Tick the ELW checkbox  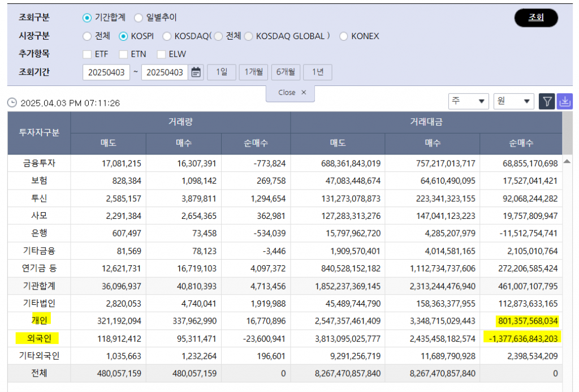tap(161, 54)
